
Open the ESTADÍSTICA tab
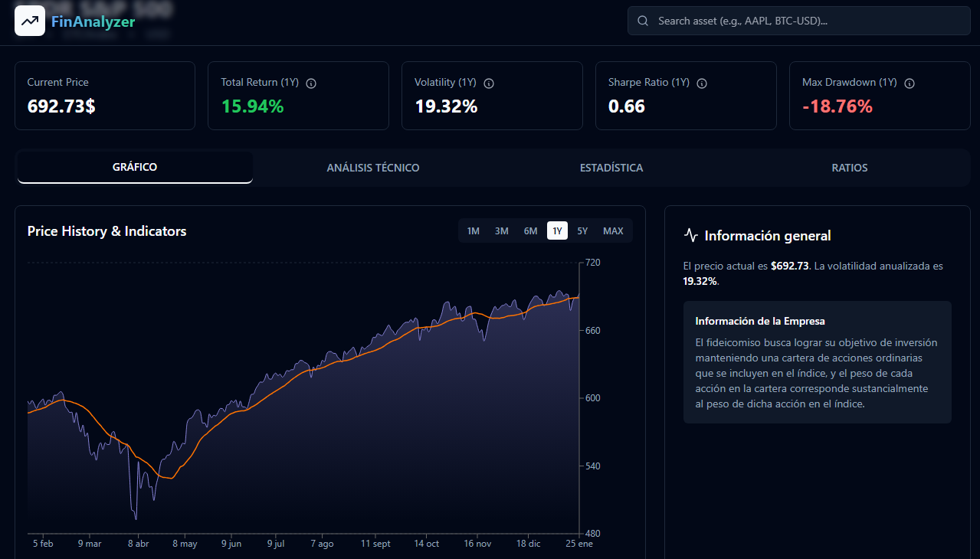(611, 168)
